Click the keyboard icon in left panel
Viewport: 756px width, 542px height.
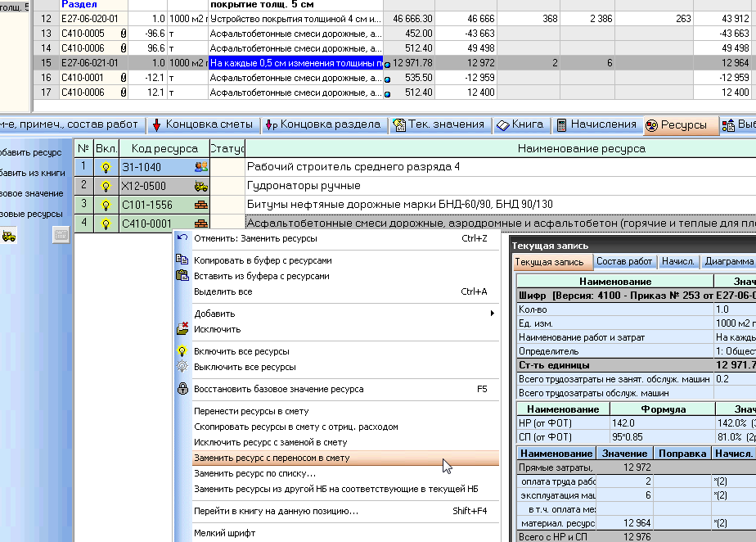pyautogui.click(x=61, y=236)
